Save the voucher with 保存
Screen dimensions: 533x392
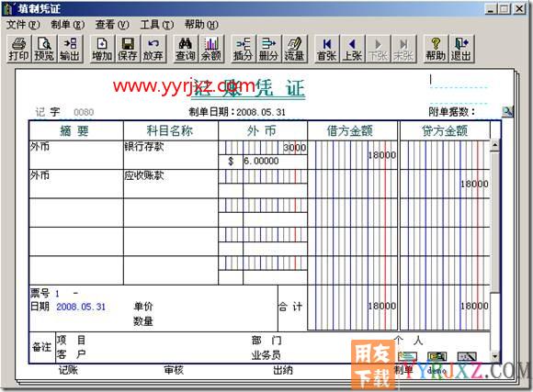(x=128, y=49)
